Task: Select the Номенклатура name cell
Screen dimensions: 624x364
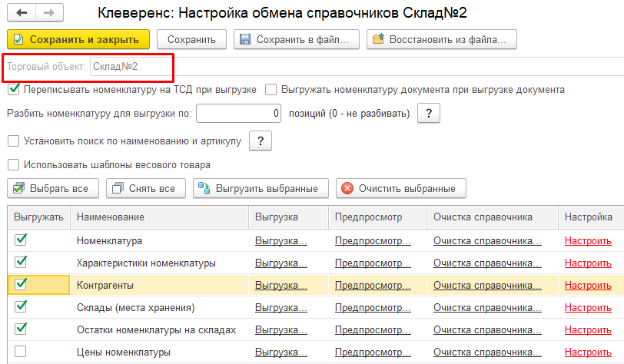Action: [x=159, y=240]
